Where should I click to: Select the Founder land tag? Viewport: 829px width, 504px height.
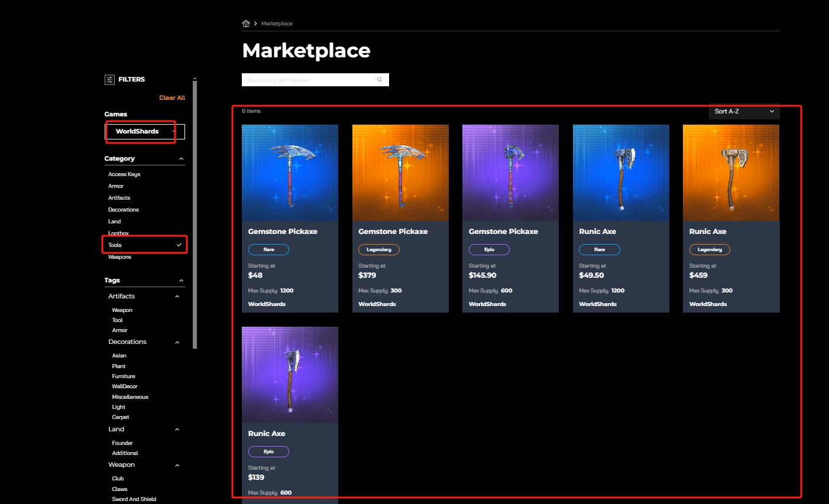tap(122, 443)
